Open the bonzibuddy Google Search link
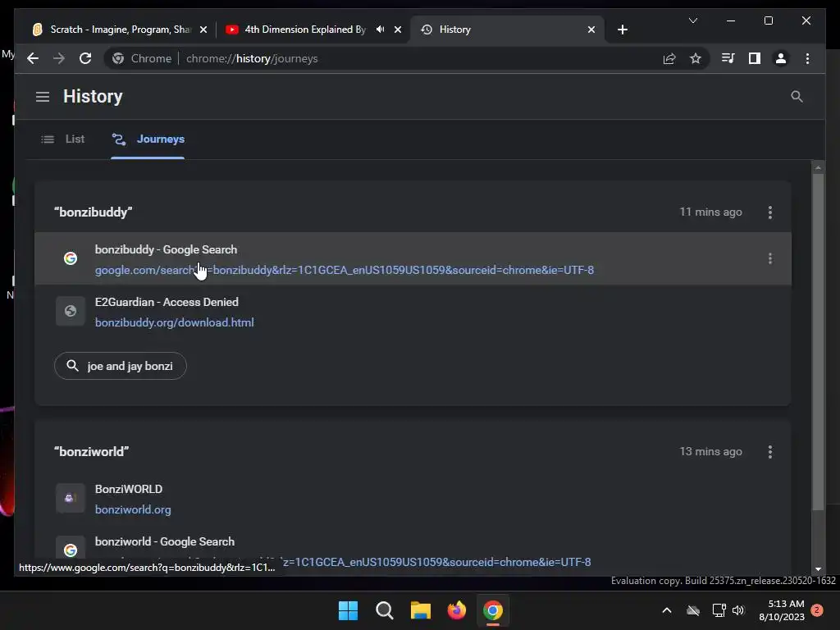 coord(344,270)
